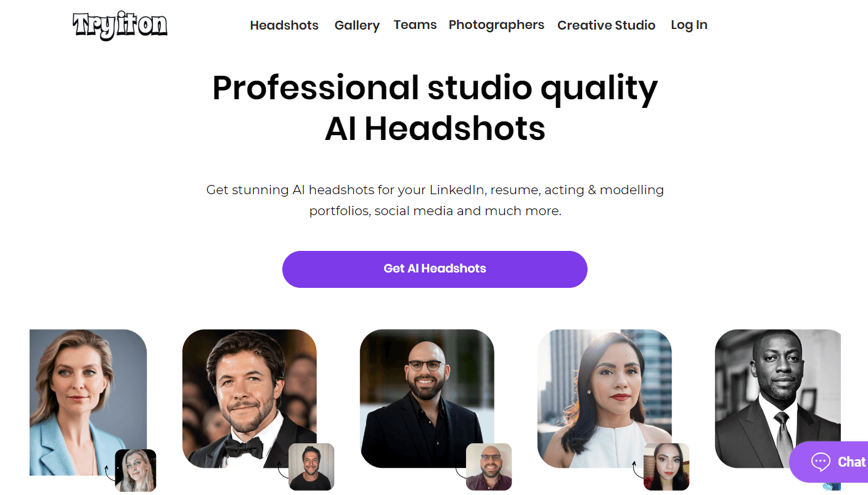Click the small original photo of bald man
Viewport: 868px width, 495px height.
489,467
